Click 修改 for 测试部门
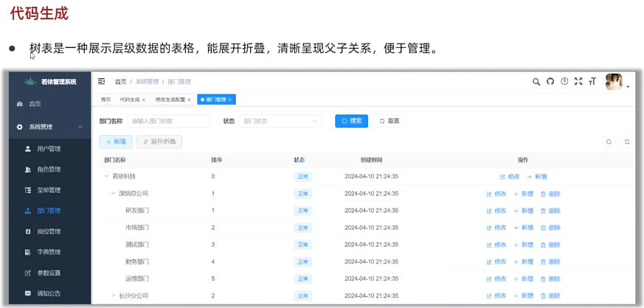 coord(496,244)
